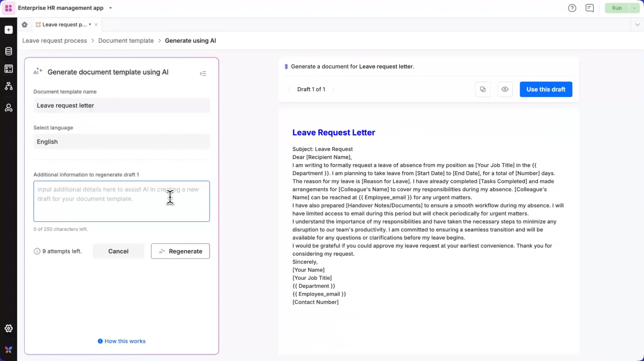Click the Cancel button
The height and width of the screenshot is (361, 644).
(x=118, y=251)
